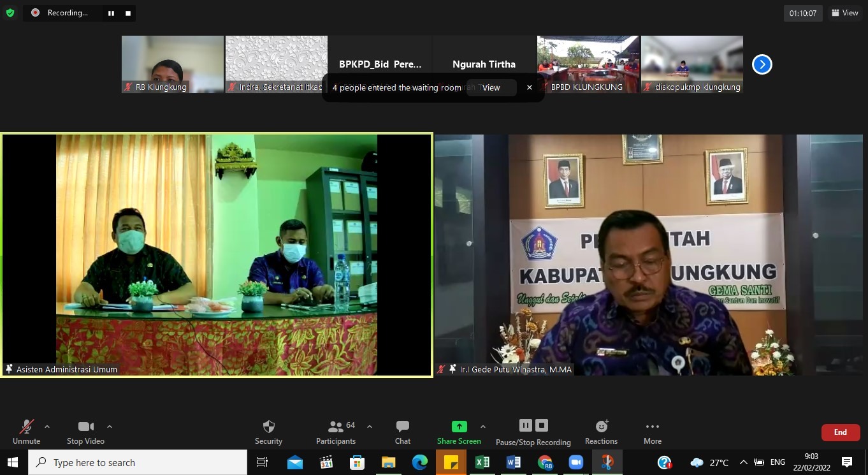Dismiss the waiting room notification
Image resolution: width=868 pixels, height=475 pixels.
[529, 87]
